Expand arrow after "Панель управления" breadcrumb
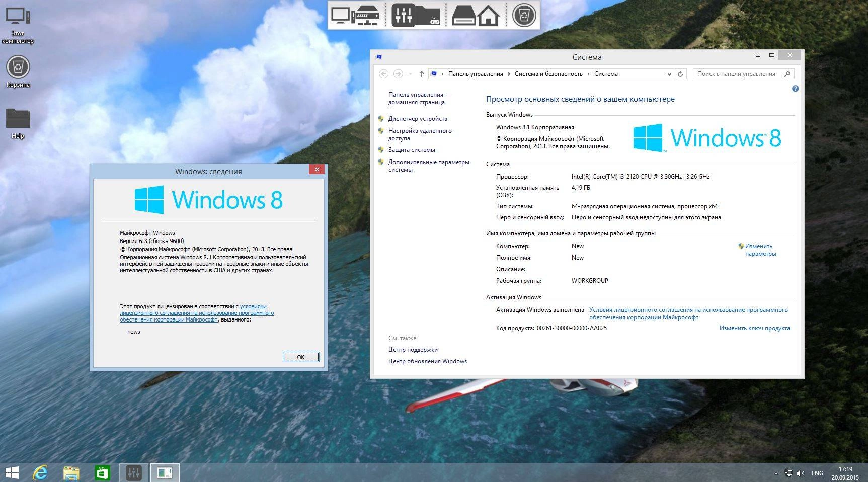868x482 pixels. coord(509,74)
